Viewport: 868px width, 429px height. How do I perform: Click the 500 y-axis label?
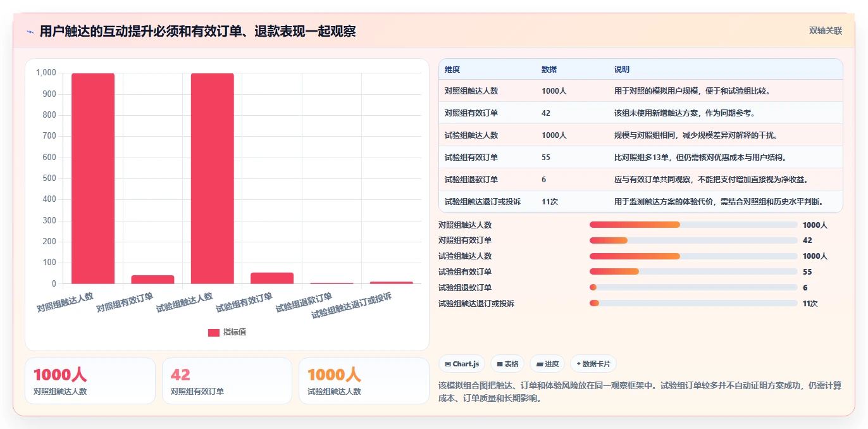[49, 178]
